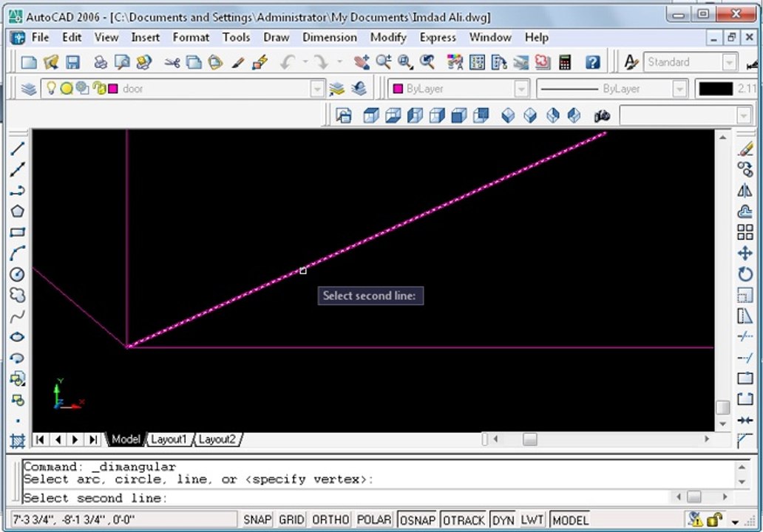Toggle OTRACK in status bar
763x532 pixels.
pos(464,520)
